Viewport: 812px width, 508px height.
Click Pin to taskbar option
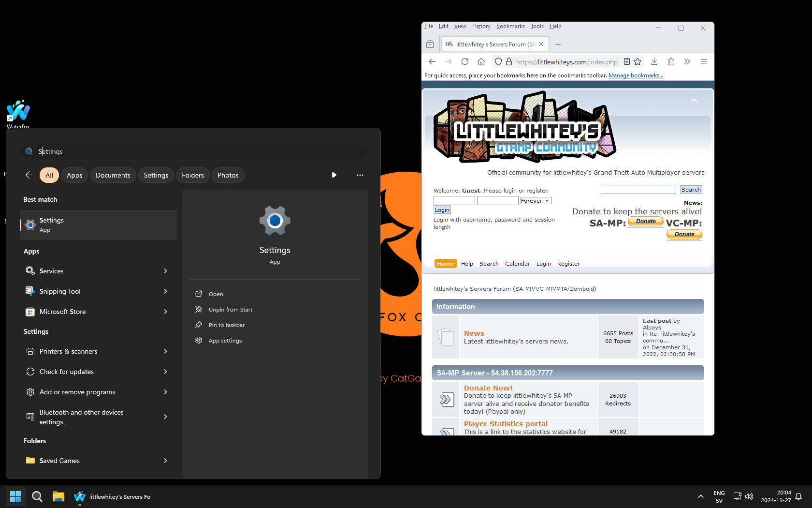click(227, 325)
